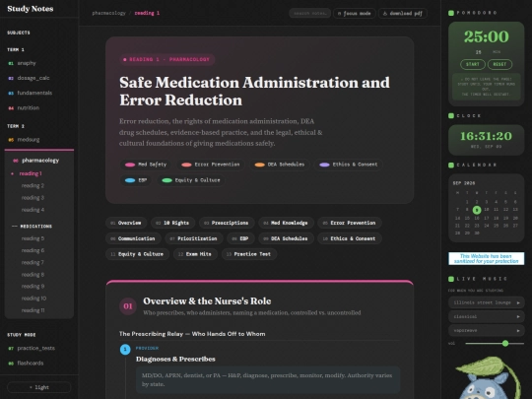Play the vaporwave music station

coord(487,330)
